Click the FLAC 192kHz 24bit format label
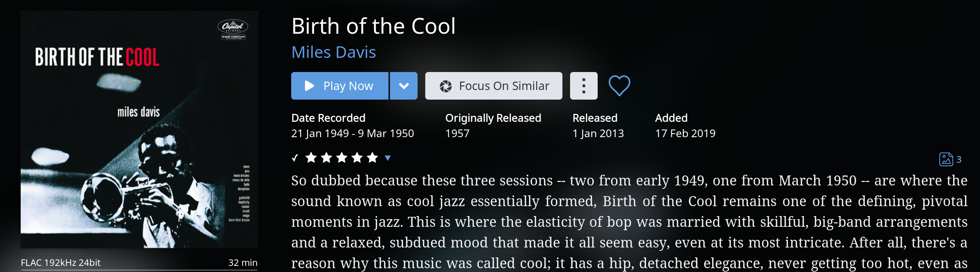 [61, 263]
